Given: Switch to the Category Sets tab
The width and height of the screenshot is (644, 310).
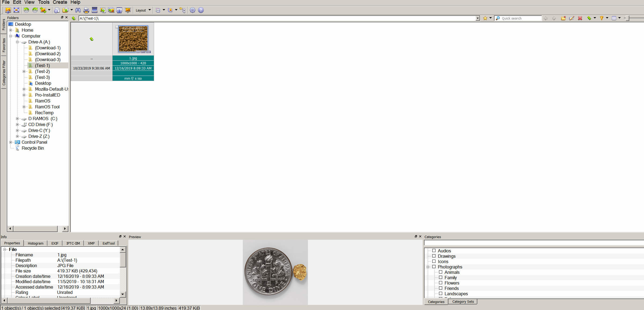Looking at the screenshot, I should 463,302.
